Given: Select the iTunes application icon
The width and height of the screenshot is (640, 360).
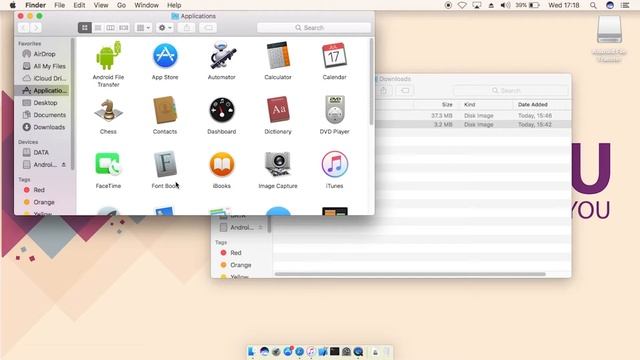Looking at the screenshot, I should [334, 164].
